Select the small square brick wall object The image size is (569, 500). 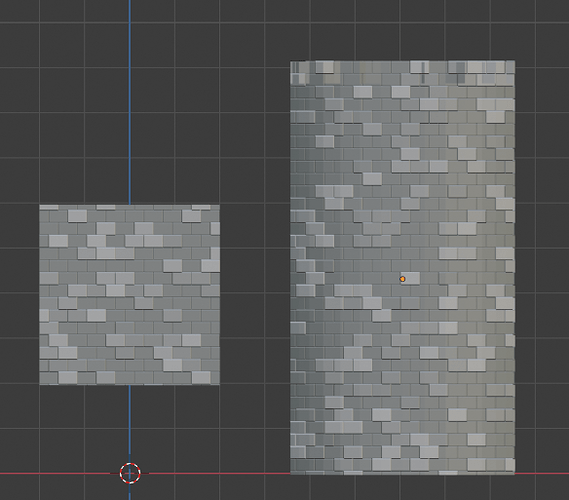[130, 295]
